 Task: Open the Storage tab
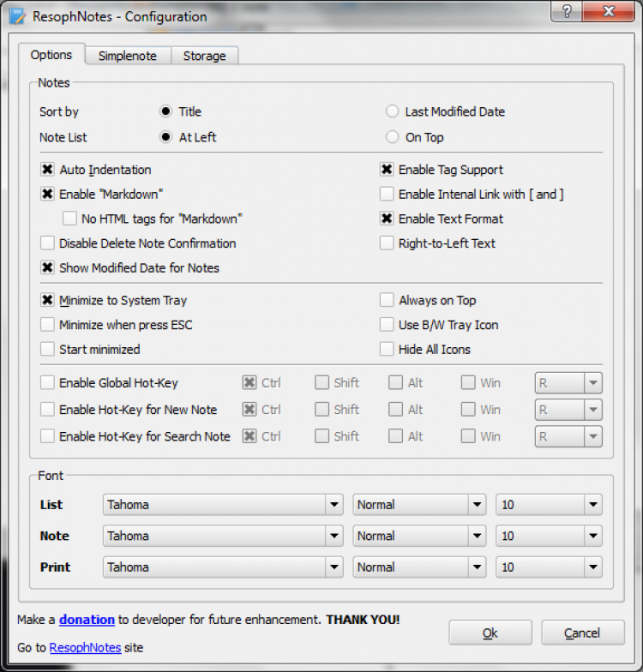click(204, 56)
